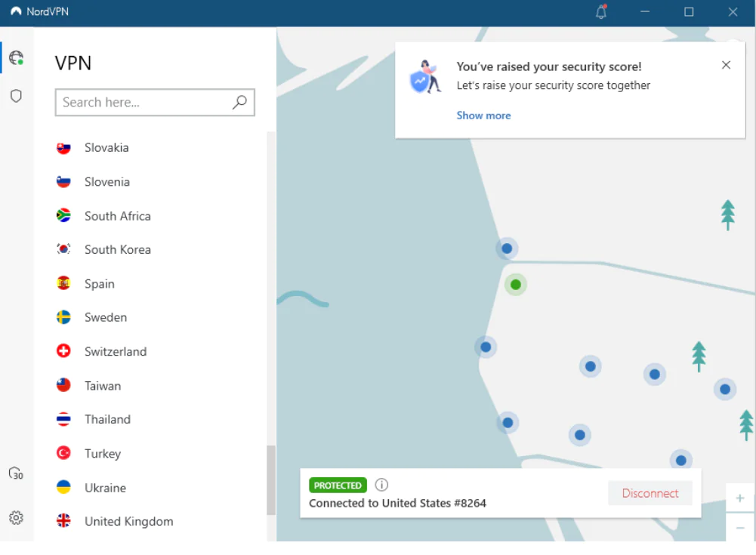Dismiss the security score notification

point(726,65)
